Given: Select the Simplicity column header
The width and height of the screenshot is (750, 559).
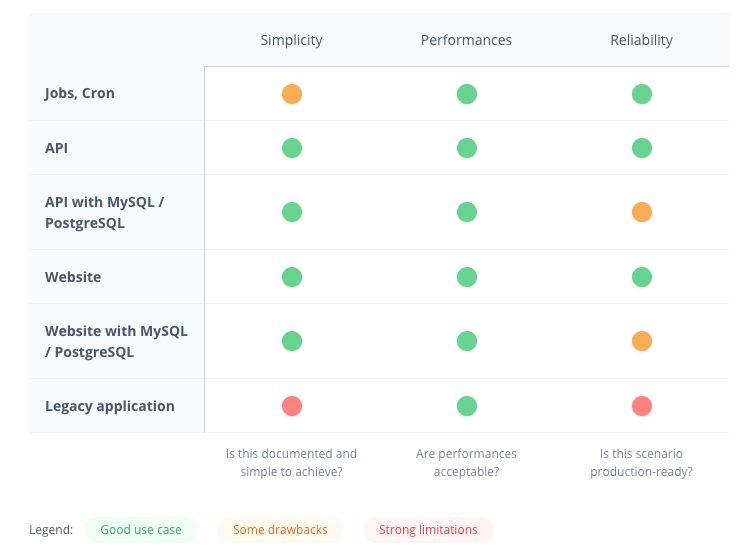Looking at the screenshot, I should click(292, 40).
